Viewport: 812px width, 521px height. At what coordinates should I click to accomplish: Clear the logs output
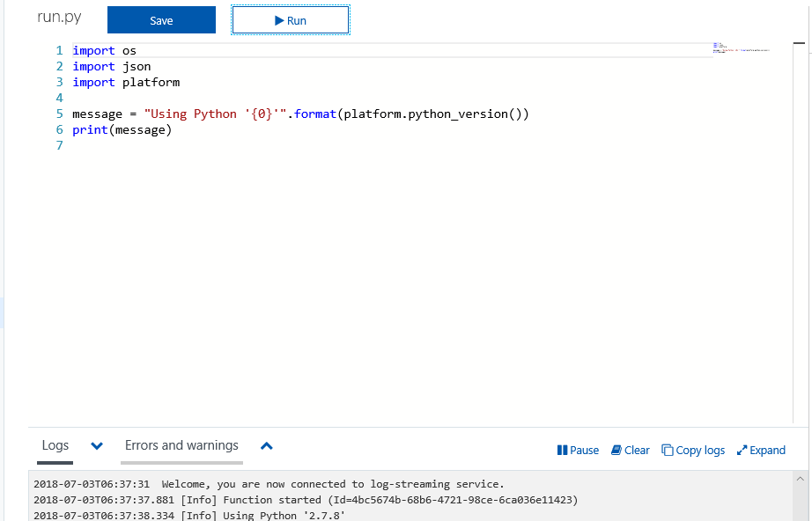click(630, 450)
